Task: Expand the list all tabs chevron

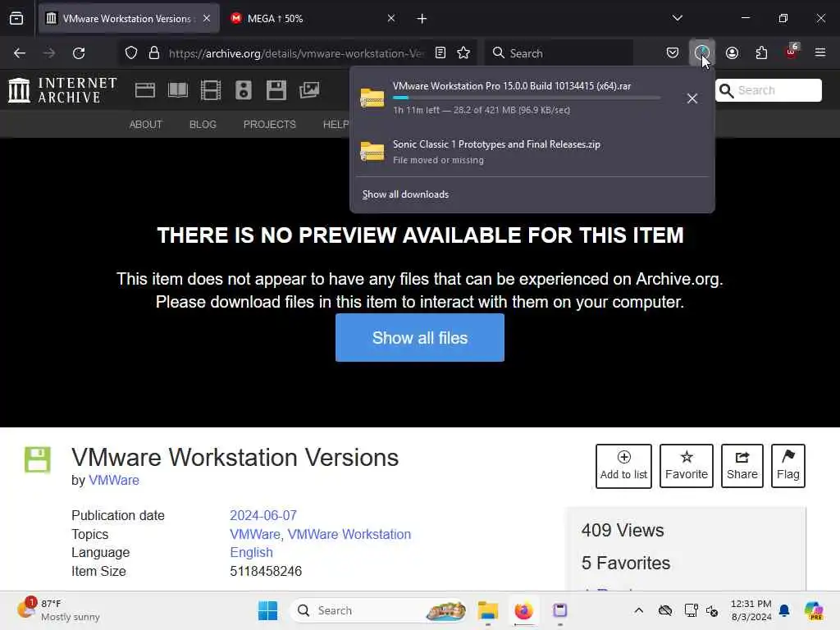Action: (677, 18)
